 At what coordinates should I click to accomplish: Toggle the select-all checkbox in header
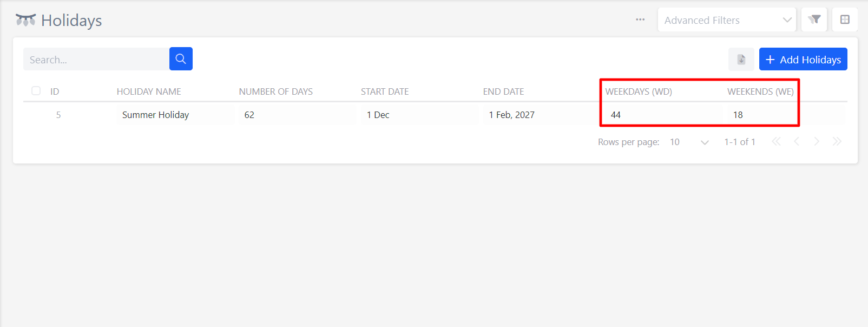[x=36, y=91]
